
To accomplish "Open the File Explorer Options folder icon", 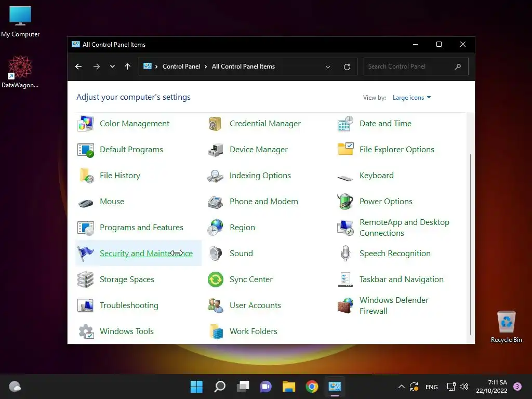I will pyautogui.click(x=345, y=149).
